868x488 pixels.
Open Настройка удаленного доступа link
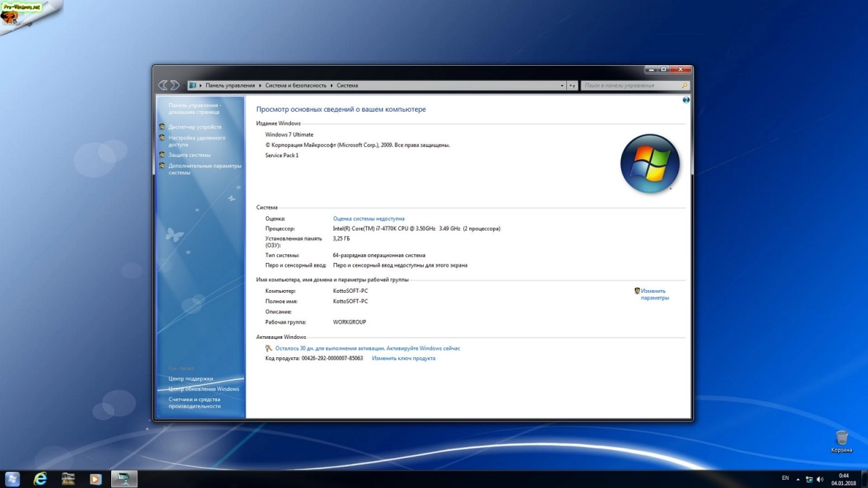[x=197, y=141]
